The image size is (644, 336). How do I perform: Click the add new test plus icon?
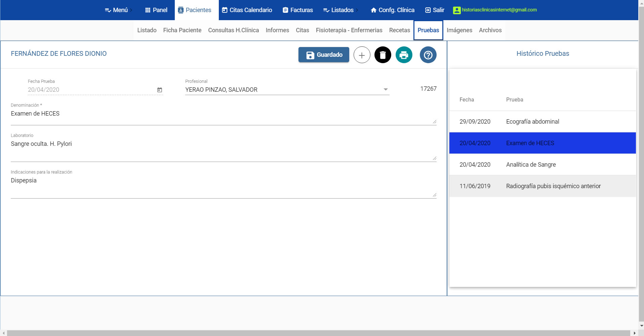(362, 55)
